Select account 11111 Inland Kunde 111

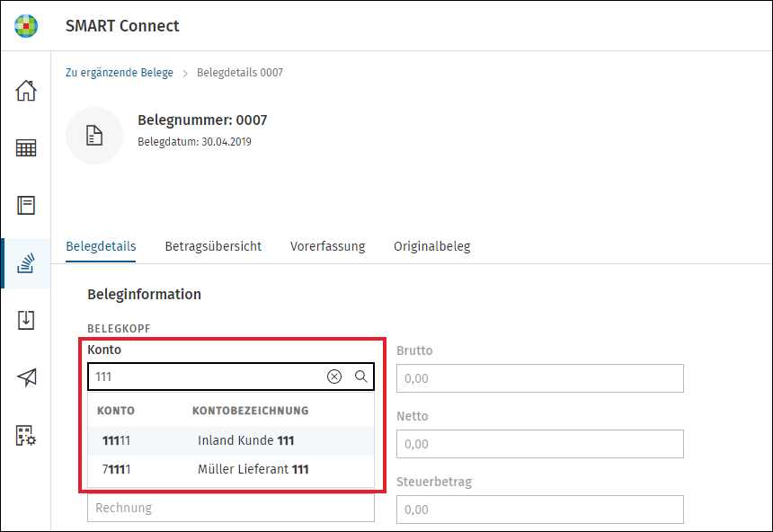coord(231,440)
